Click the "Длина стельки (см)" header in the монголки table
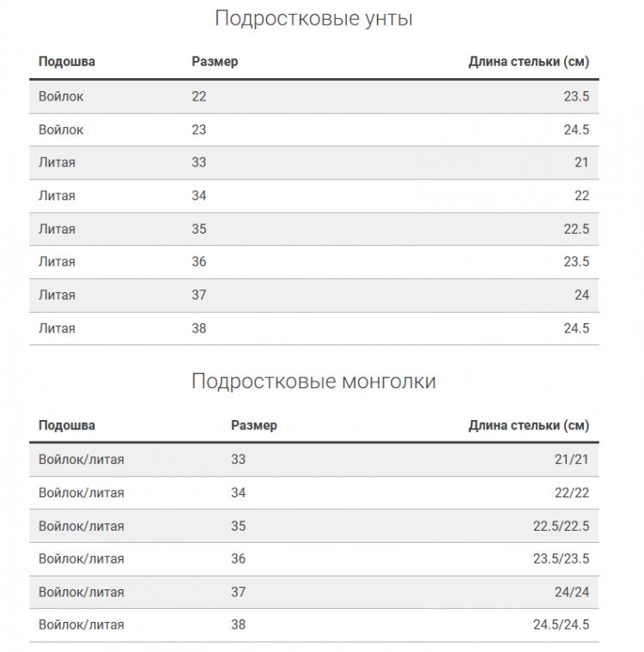Screen dimensions: 644x652 pos(529,425)
